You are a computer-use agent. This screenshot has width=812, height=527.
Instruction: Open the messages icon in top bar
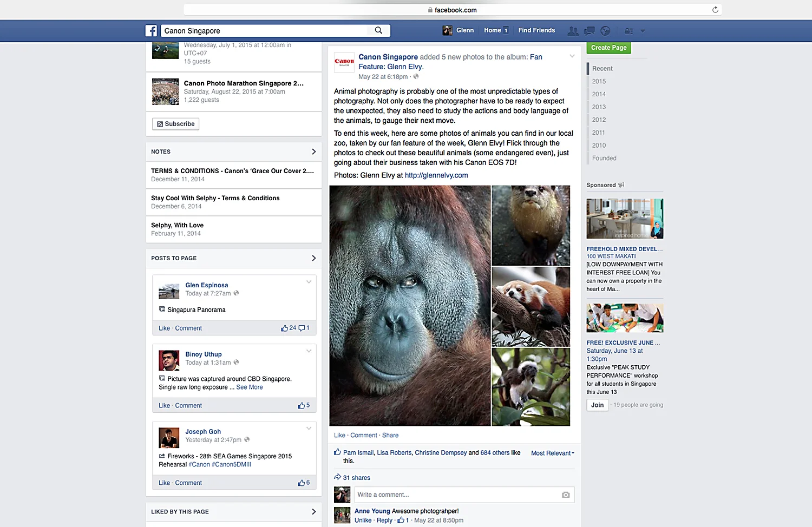590,31
